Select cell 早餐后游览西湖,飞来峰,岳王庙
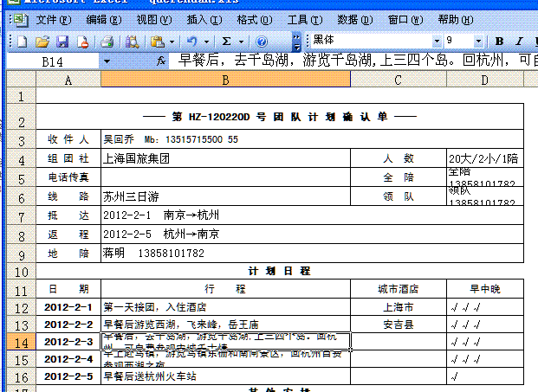 [225, 325]
